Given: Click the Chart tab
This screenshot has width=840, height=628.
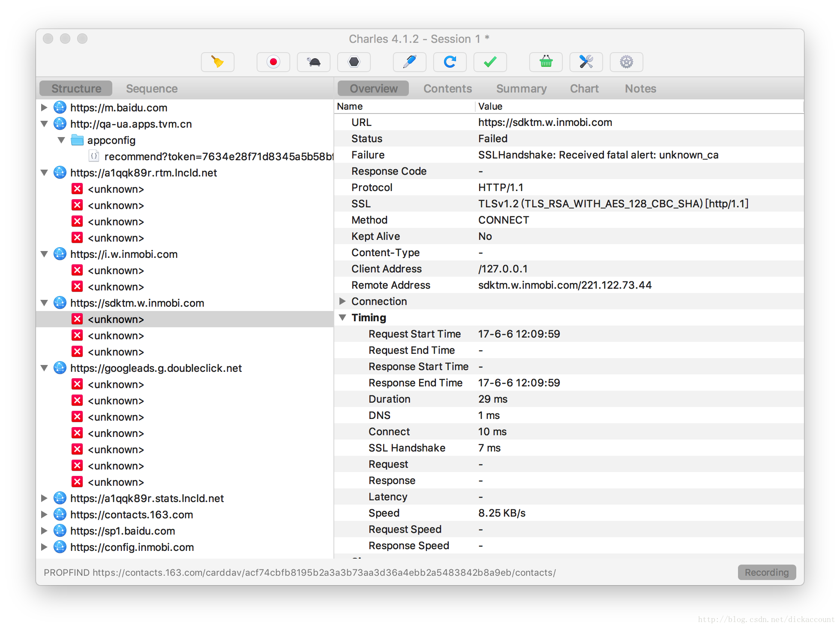Looking at the screenshot, I should [583, 88].
